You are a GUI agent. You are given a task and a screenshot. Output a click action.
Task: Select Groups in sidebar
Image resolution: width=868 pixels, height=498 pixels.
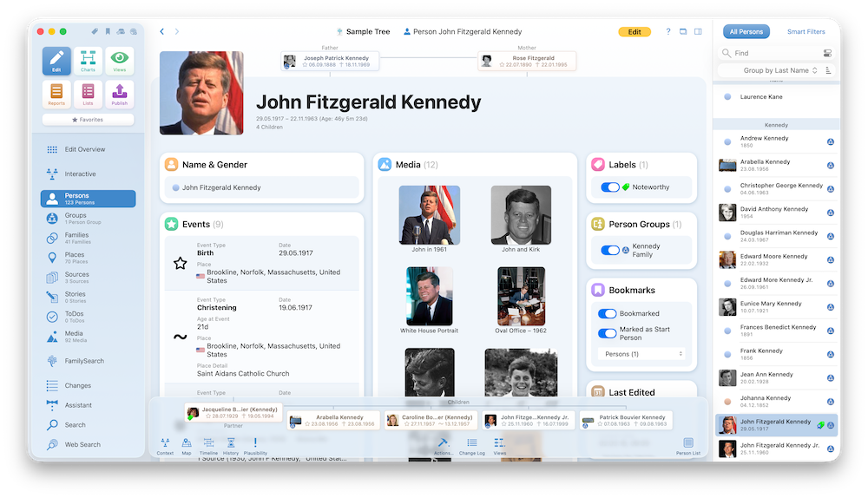[88, 218]
